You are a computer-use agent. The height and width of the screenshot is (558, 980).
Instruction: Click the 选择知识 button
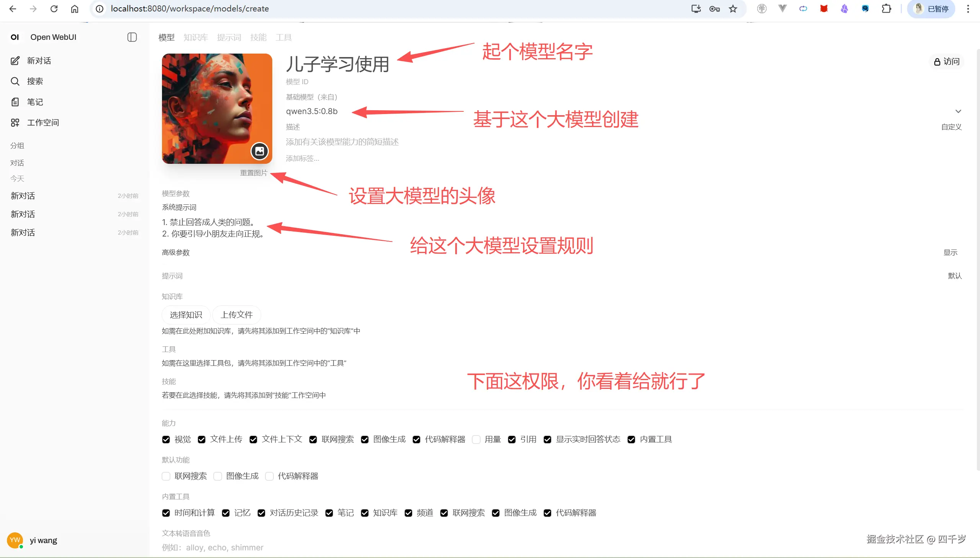(186, 315)
